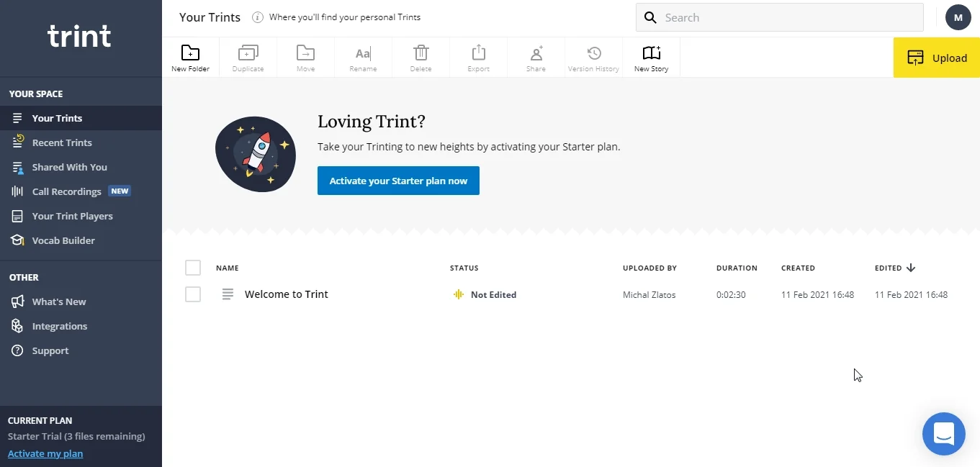This screenshot has height=467, width=980.
Task: Click the trint logo
Action: [x=79, y=35]
